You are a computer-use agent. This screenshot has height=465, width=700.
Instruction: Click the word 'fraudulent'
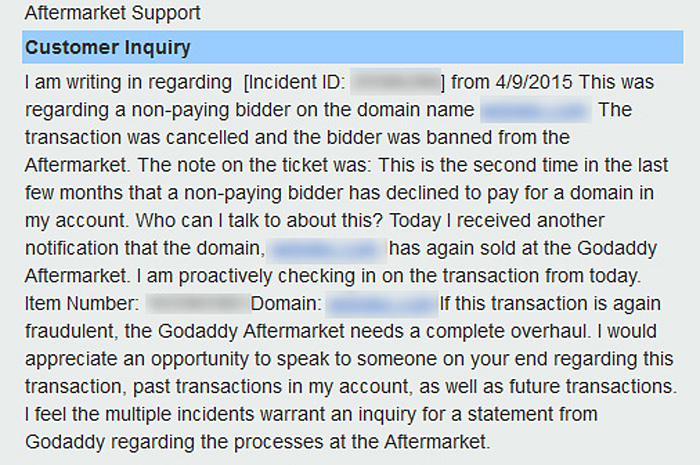click(x=64, y=331)
